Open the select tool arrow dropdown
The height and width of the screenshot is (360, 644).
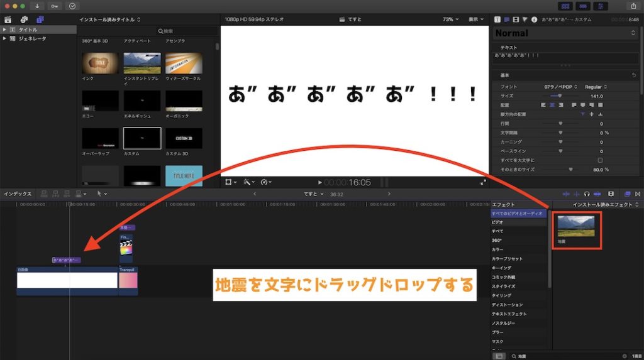click(102, 194)
